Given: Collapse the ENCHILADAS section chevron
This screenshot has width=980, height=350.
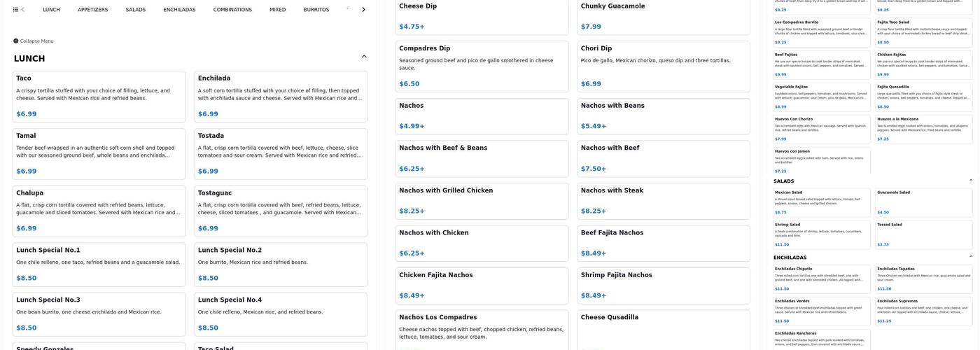Looking at the screenshot, I should coord(970,257).
